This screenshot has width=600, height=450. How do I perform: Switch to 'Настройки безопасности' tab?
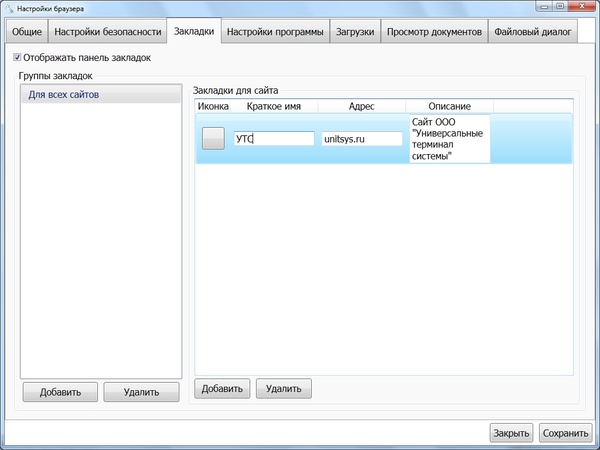(107, 32)
